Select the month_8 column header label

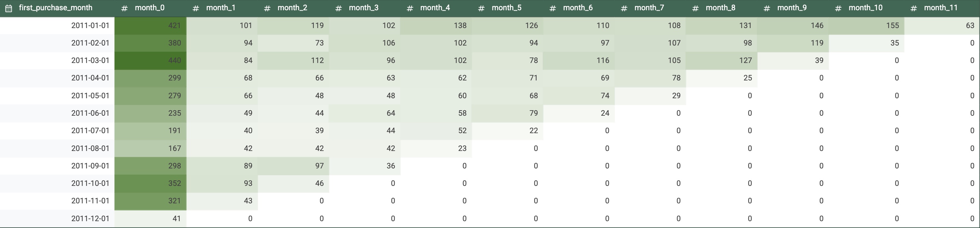[x=720, y=8]
